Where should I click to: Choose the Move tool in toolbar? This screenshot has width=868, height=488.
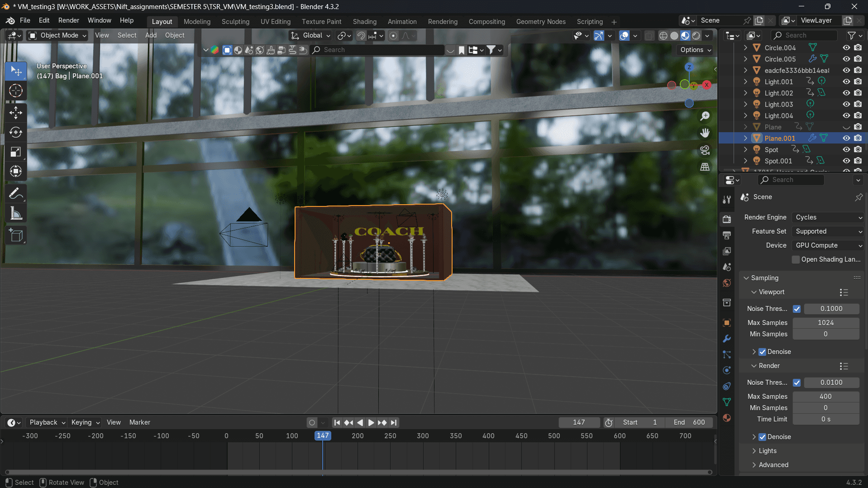pyautogui.click(x=16, y=112)
